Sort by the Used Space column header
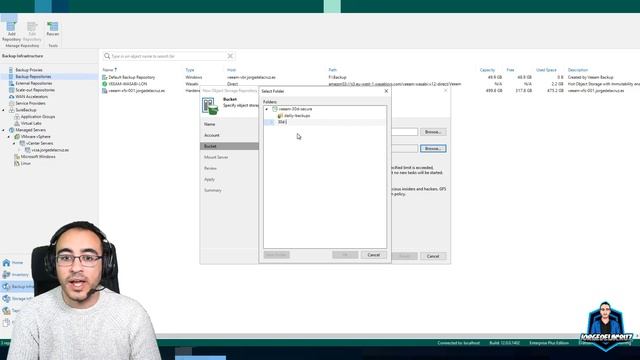This screenshot has width=640, height=360. click(546, 70)
